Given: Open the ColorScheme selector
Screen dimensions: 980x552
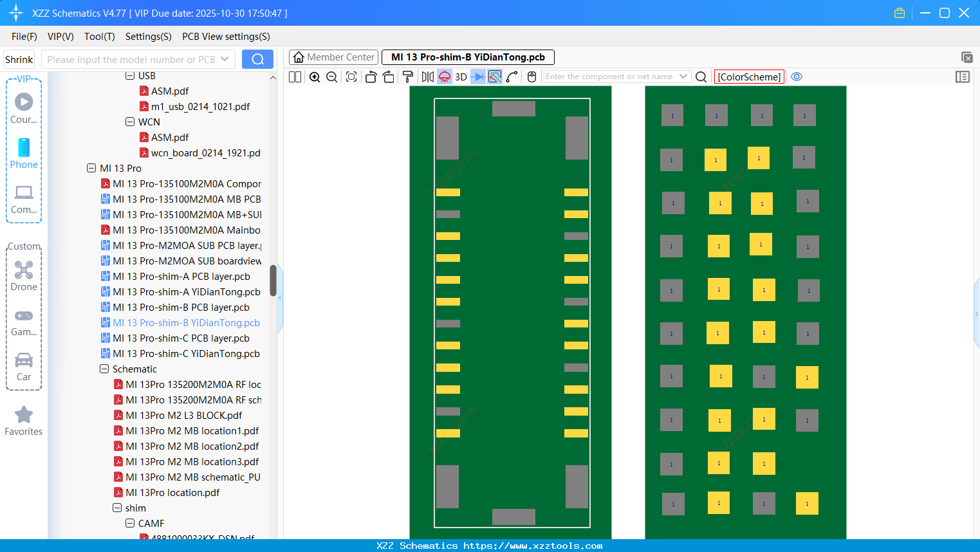Looking at the screenshot, I should click(749, 77).
